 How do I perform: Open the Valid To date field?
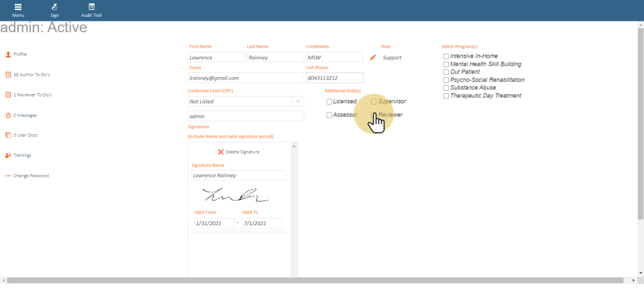point(261,223)
